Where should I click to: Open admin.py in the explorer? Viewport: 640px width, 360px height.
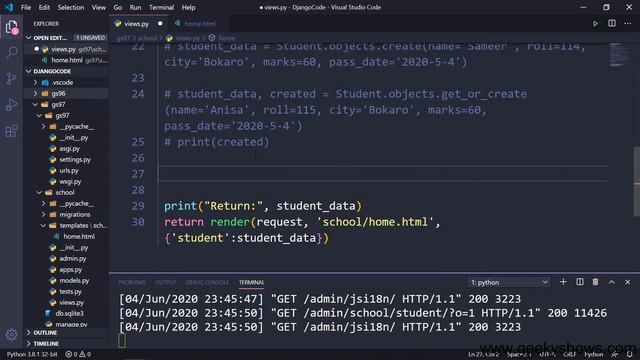pyautogui.click(x=73, y=258)
